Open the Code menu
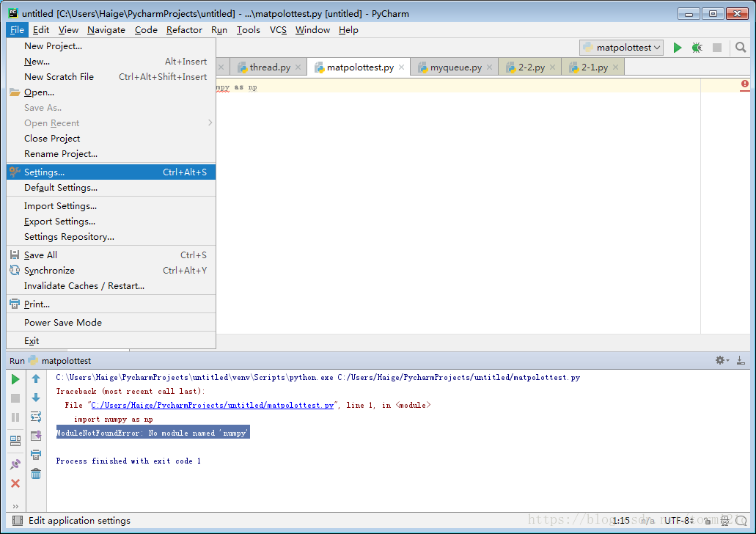Viewport: 756px width, 534px height. point(146,30)
